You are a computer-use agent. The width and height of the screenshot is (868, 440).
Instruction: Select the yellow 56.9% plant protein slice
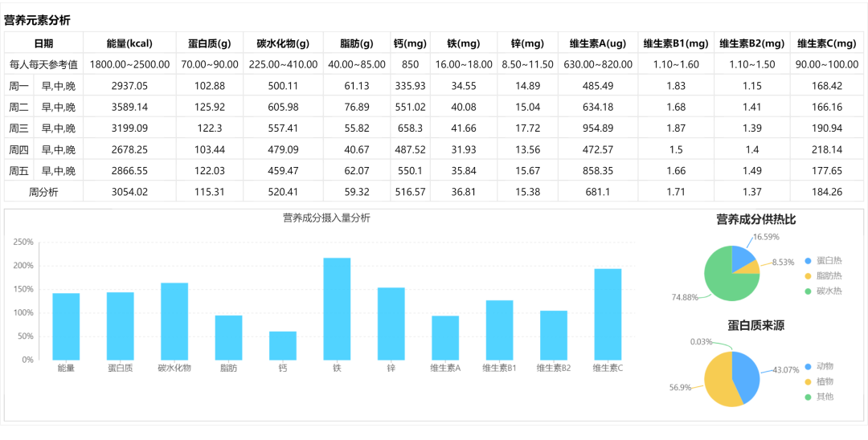[x=719, y=381]
